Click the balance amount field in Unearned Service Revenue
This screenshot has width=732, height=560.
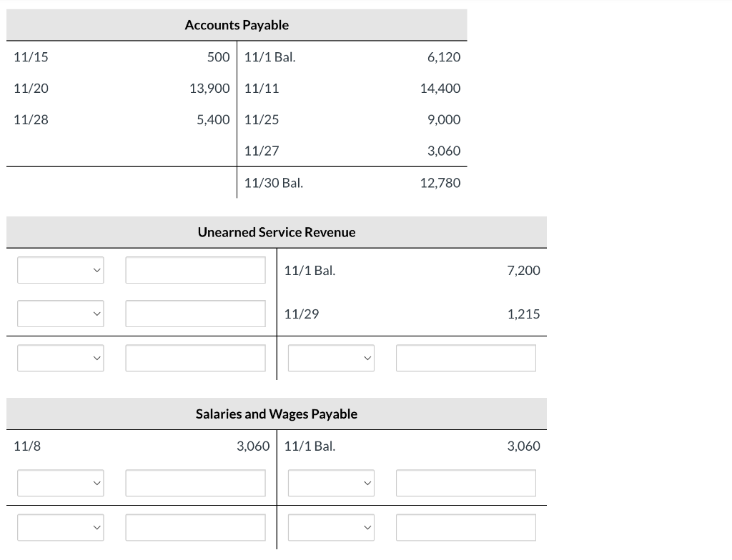coord(195,358)
